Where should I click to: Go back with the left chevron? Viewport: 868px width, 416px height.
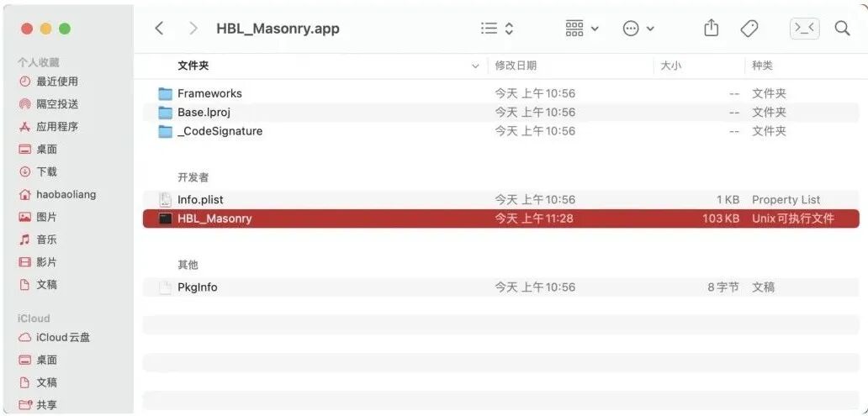[x=160, y=29]
